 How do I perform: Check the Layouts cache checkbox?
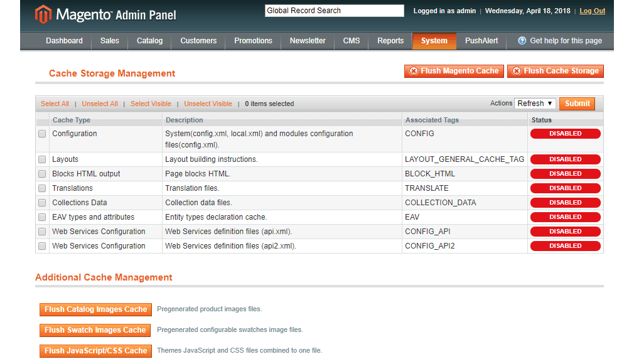click(42, 159)
